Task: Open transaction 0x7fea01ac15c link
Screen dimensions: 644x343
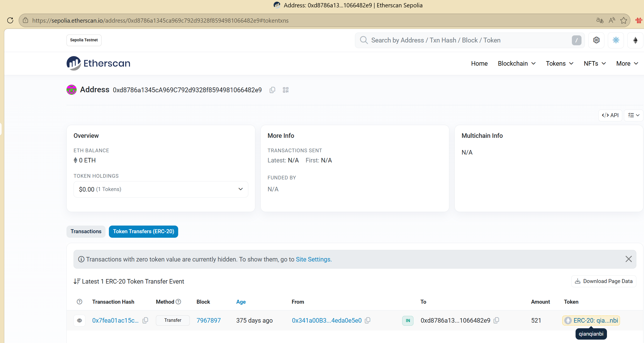Action: coord(115,320)
